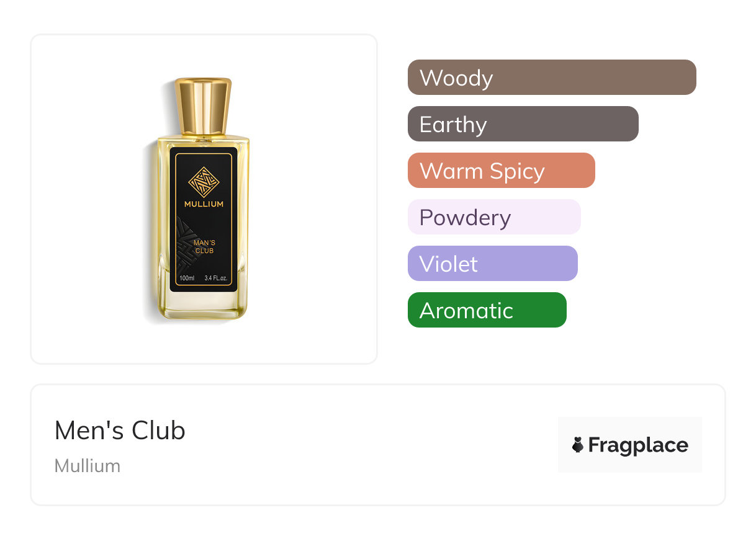Click the product info card at bottom
Image resolution: width=756 pixels, height=536 pixels.
(378, 445)
